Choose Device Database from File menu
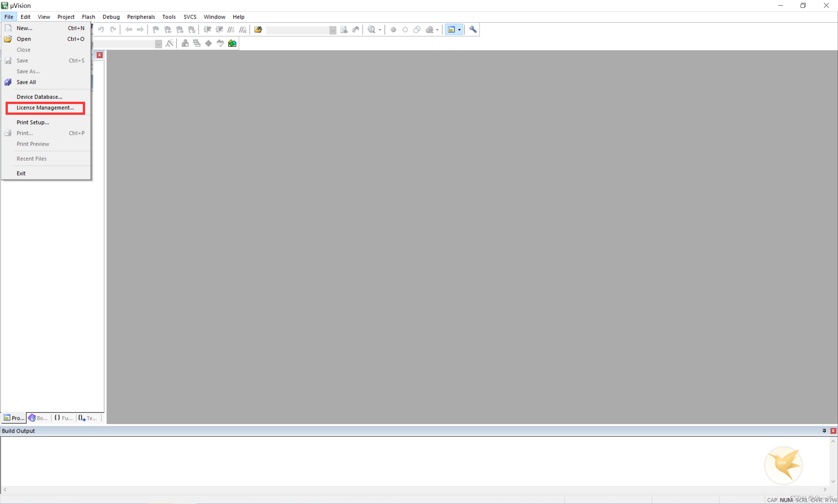This screenshot has height=504, width=838. pos(39,97)
